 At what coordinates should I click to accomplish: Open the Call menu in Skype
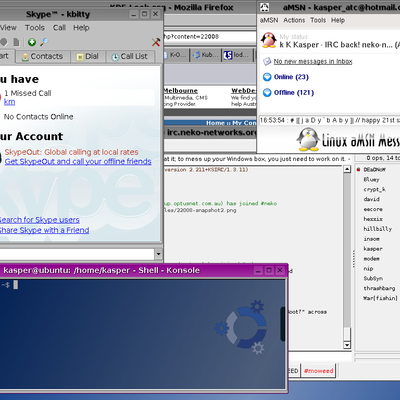pyautogui.click(x=59, y=28)
